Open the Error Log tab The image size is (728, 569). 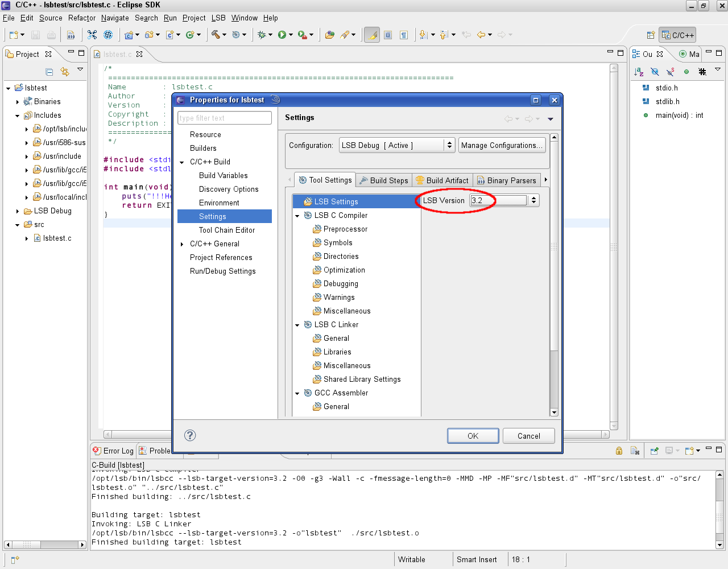113,451
